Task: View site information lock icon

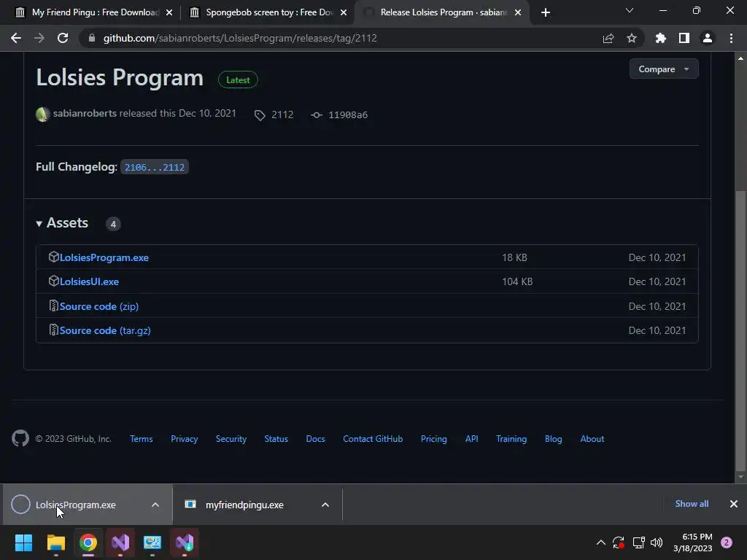Action: pos(91,38)
